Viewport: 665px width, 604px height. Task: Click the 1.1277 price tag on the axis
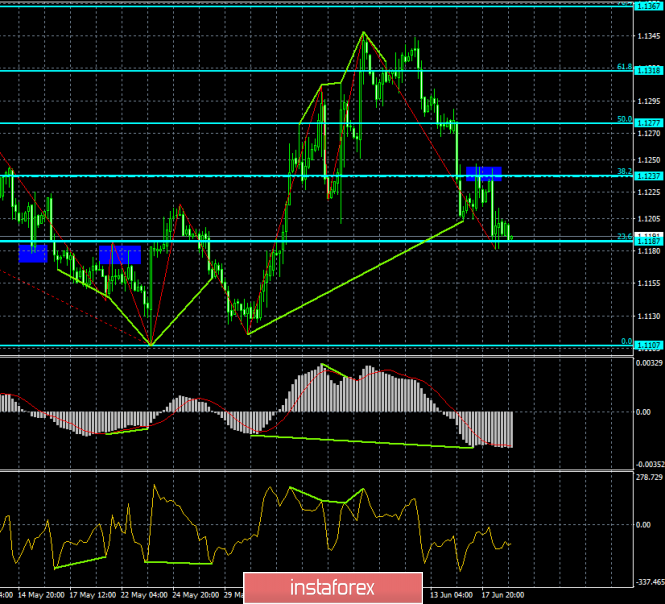point(649,123)
